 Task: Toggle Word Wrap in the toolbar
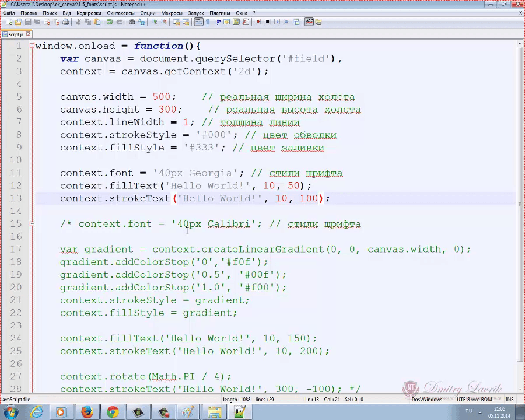(x=198, y=22)
